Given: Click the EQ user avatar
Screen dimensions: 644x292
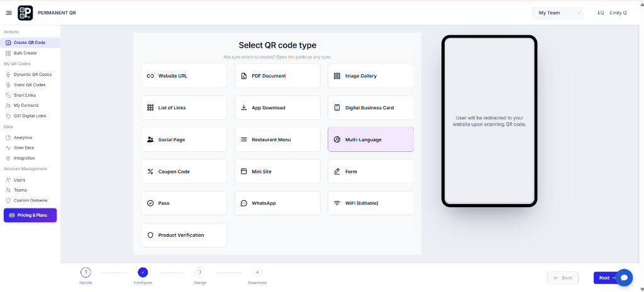Looking at the screenshot, I should [x=601, y=13].
